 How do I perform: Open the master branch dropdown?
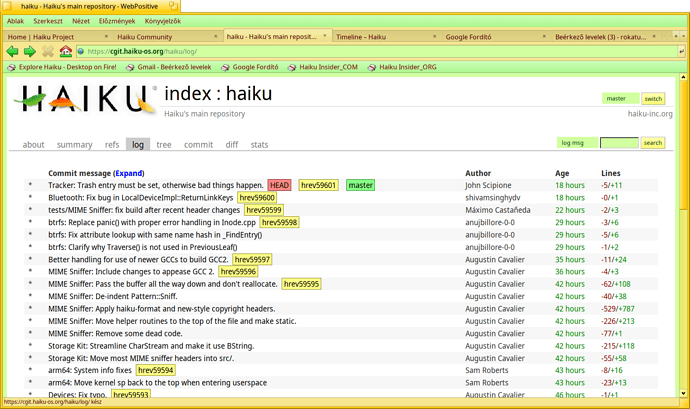coord(620,99)
